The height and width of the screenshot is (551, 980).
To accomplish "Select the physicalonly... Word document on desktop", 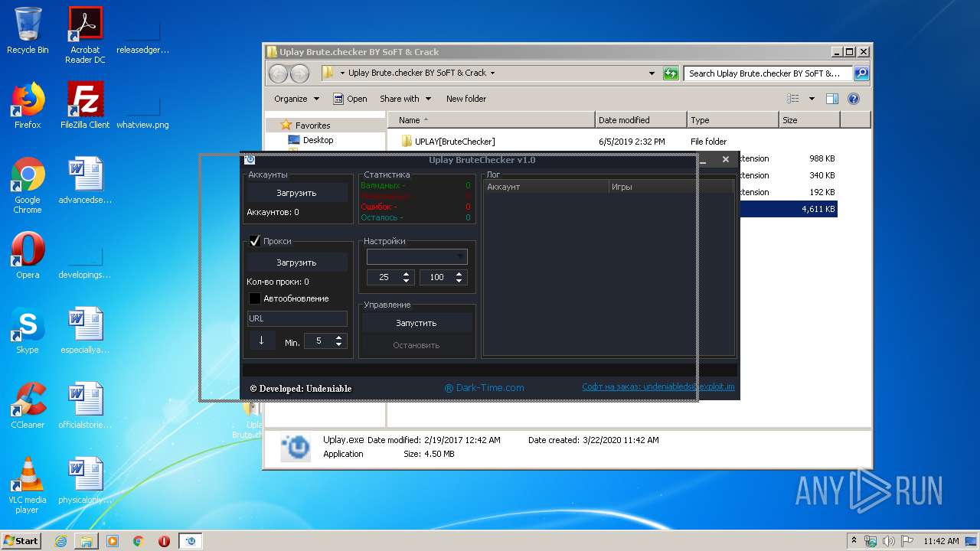I will (x=85, y=481).
